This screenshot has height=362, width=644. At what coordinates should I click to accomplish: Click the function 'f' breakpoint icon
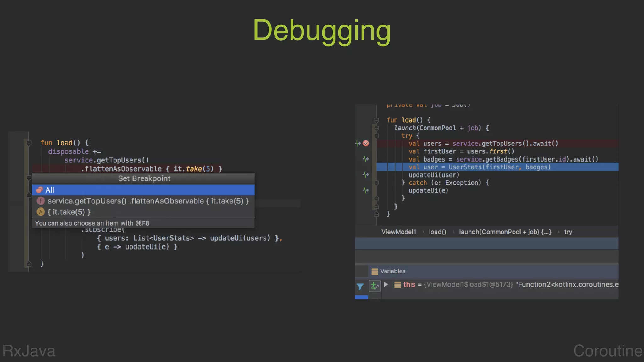41,201
